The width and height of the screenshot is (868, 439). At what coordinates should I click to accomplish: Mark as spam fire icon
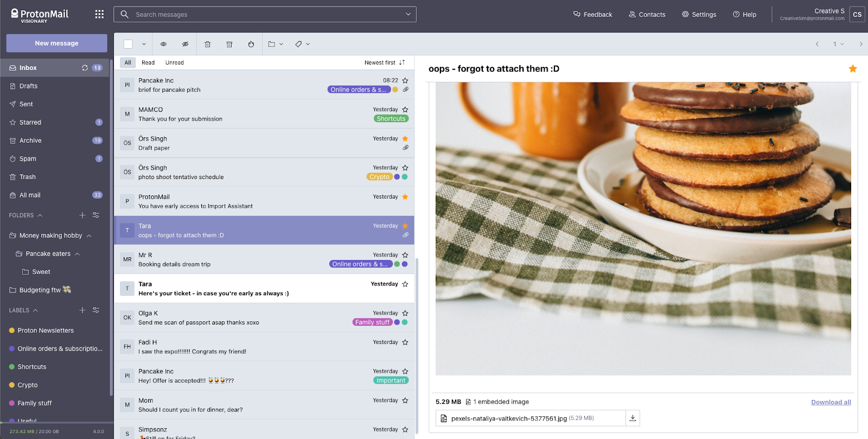pos(251,44)
